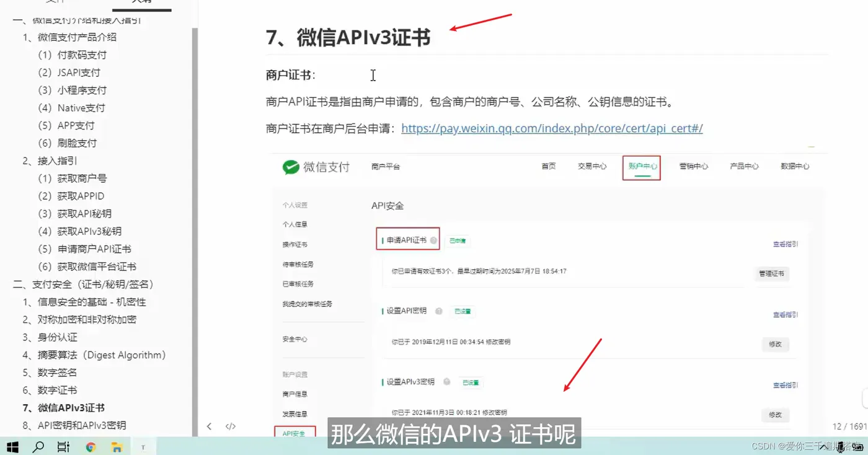Click the document heading 7、微信APIv3证书
Viewport: 868px width, 455px height.
tap(348, 38)
